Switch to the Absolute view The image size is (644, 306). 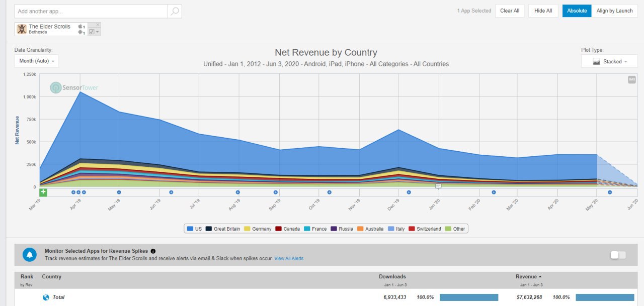click(x=577, y=11)
